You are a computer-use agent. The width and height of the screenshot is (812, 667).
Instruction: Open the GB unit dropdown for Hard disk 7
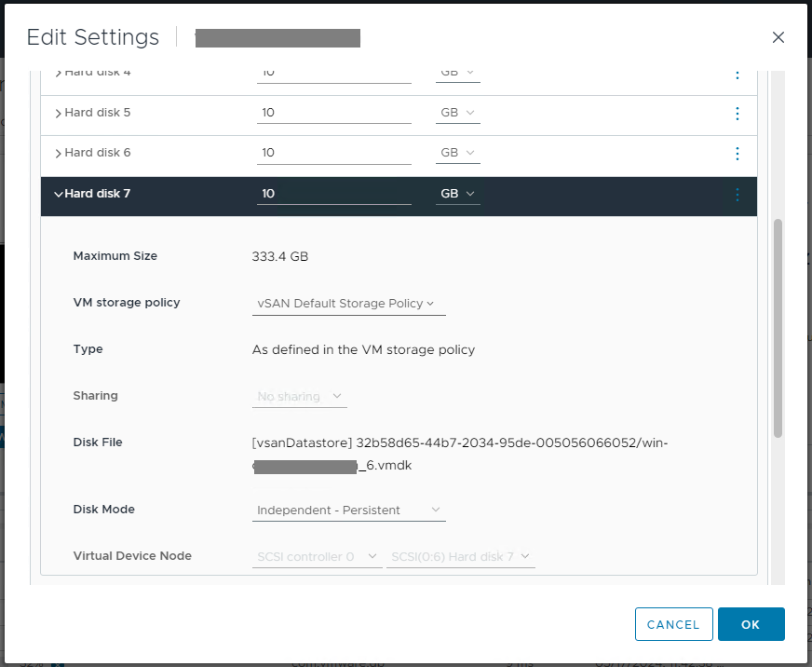tap(457, 194)
